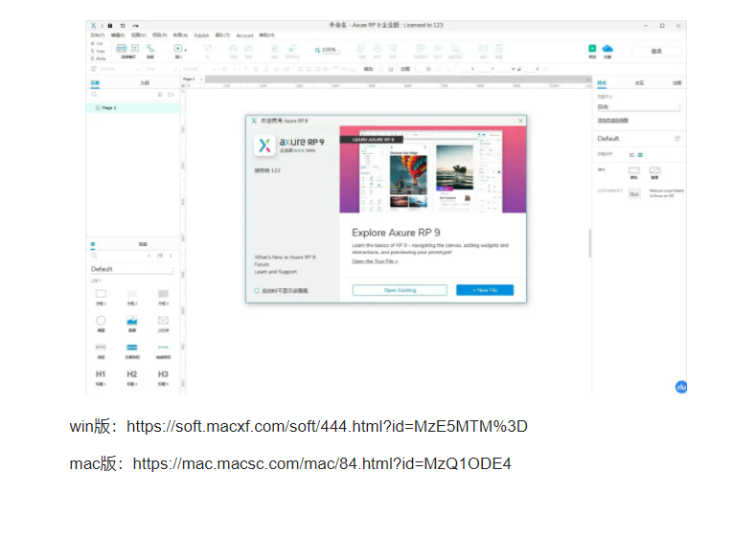The image size is (756, 538).
Task: Select the H2 heading widget
Action: tap(132, 377)
